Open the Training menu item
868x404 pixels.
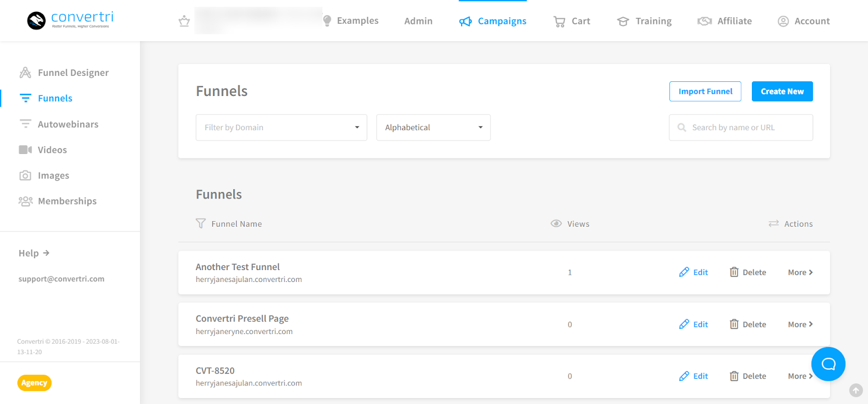click(644, 21)
